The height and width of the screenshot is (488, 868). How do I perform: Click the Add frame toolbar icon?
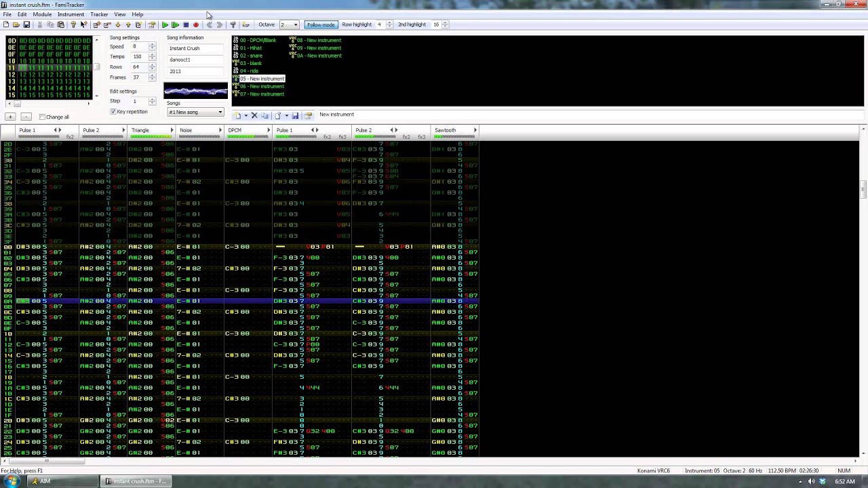[97, 24]
